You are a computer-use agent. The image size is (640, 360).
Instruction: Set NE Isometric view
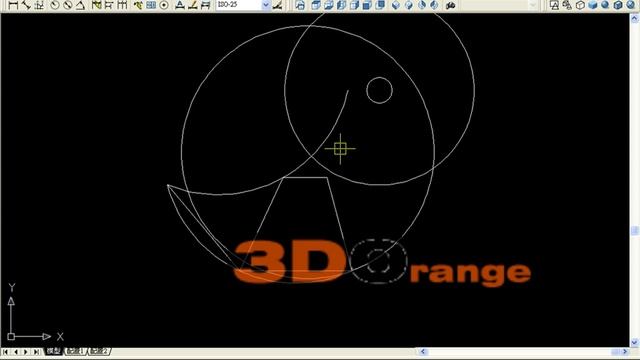point(422,5)
